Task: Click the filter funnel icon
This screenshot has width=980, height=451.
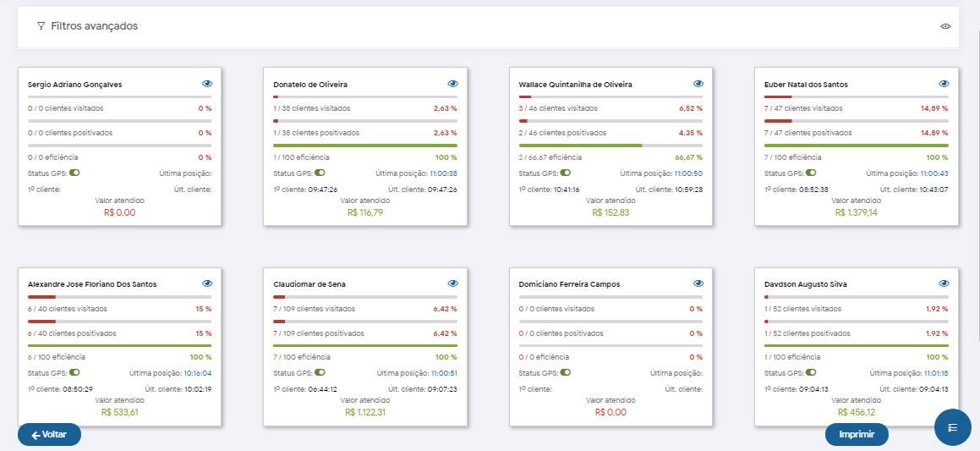Action: (x=41, y=26)
